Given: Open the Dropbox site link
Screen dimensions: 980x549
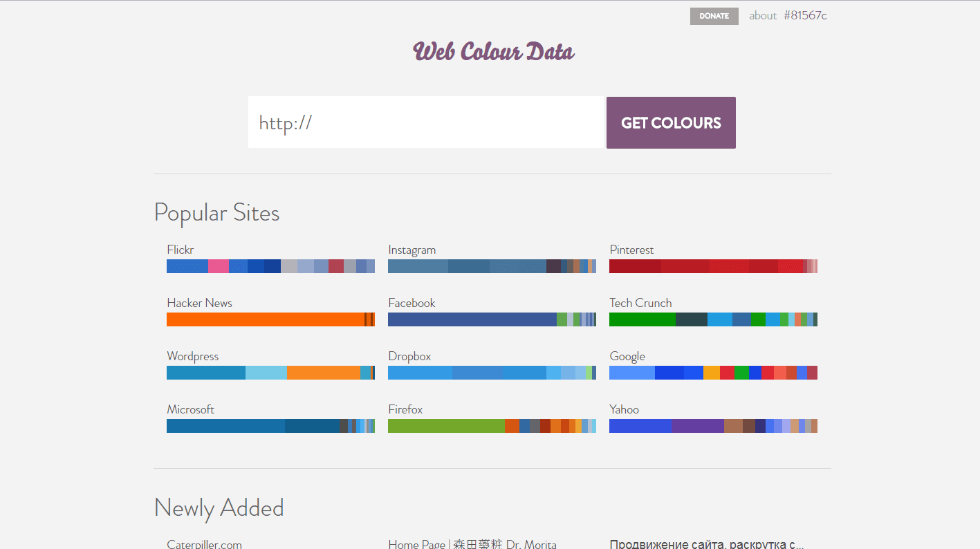Looking at the screenshot, I should [x=409, y=356].
